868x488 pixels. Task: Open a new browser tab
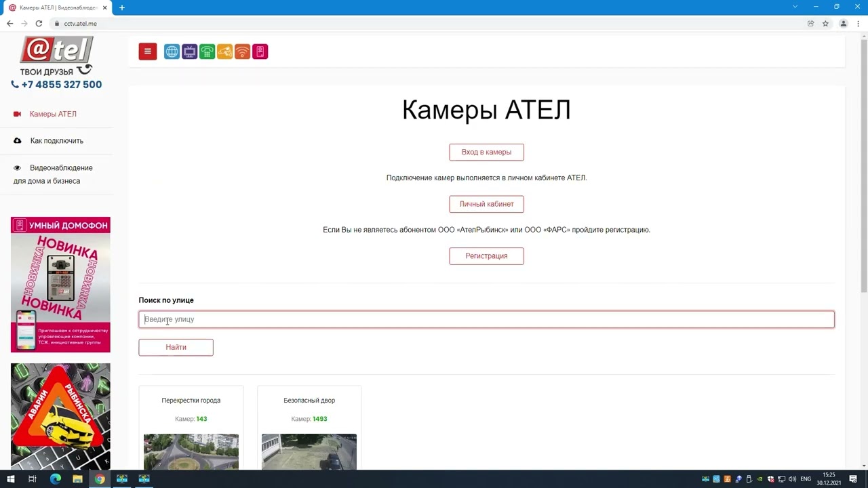(x=122, y=7)
